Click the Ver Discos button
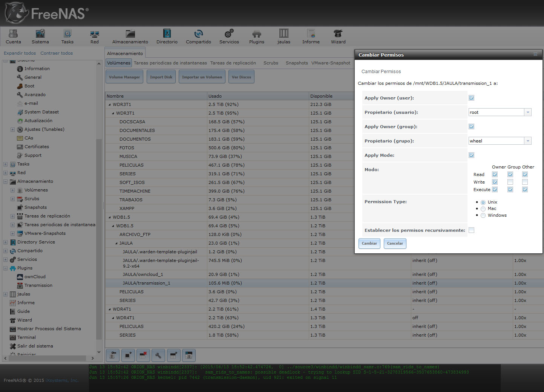Image resolution: width=544 pixels, height=392 pixels. click(241, 77)
